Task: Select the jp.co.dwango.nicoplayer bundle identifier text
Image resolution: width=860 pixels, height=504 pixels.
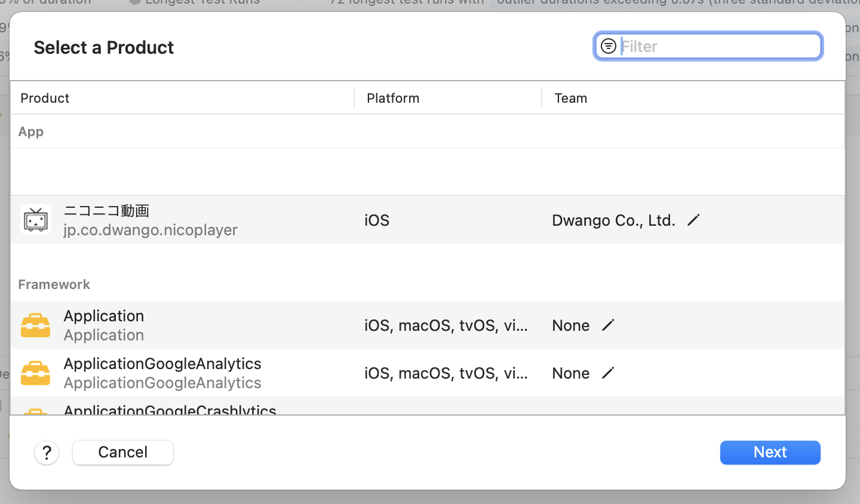Action: tap(150, 230)
